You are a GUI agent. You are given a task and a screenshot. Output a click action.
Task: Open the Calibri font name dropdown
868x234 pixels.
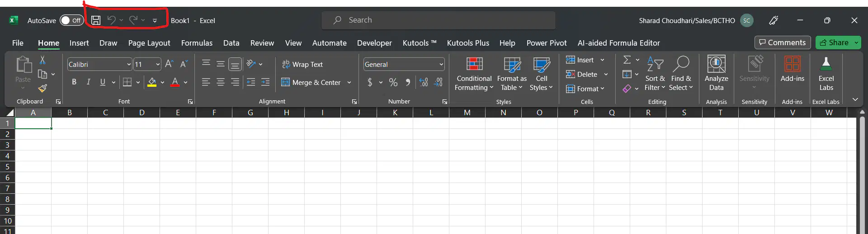[x=129, y=65]
